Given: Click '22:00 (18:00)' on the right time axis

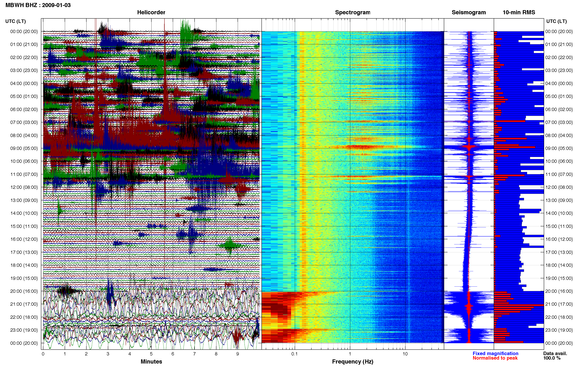Looking at the screenshot, I should [x=559, y=317].
